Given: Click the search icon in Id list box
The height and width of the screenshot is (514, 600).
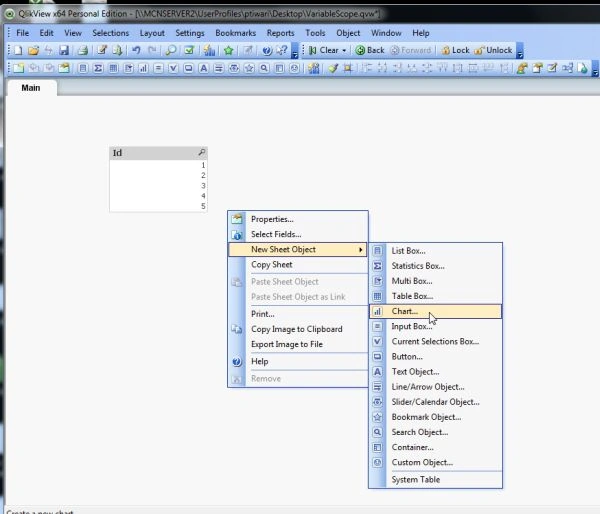Looking at the screenshot, I should pos(202,153).
